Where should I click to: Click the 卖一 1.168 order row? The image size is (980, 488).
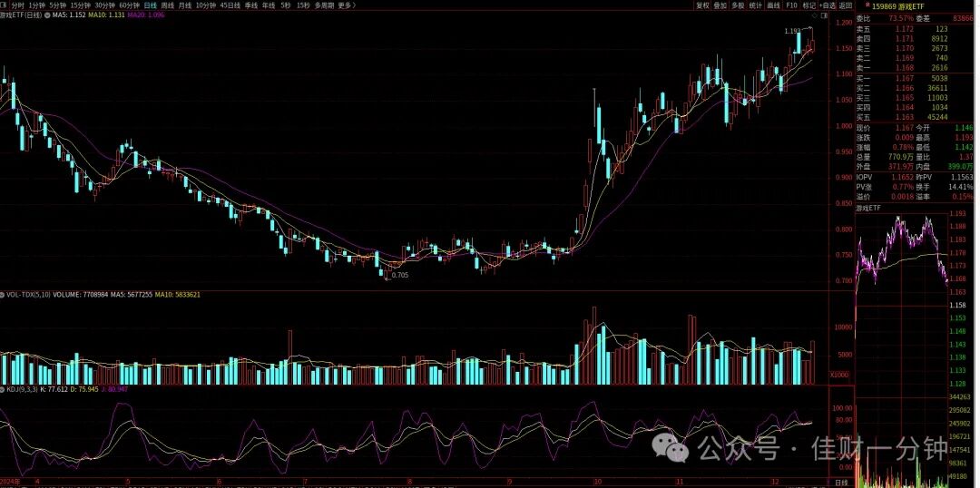point(902,67)
